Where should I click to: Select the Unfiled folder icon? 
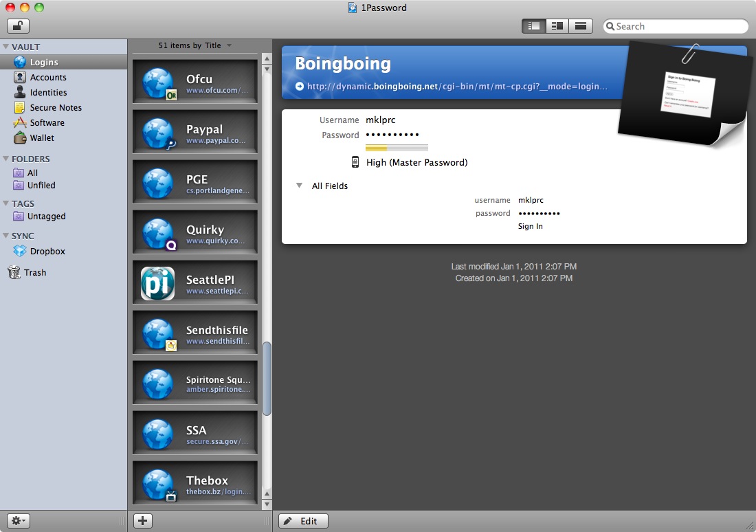coord(19,185)
